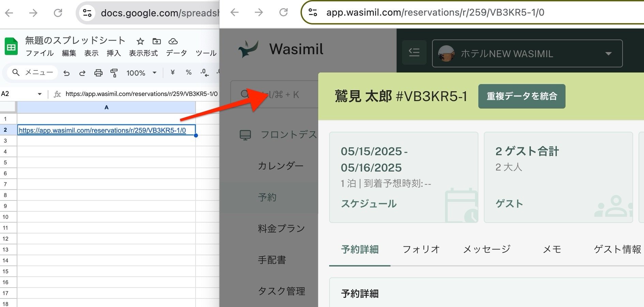Click the formula bar with the wasimil URL

(x=141, y=94)
